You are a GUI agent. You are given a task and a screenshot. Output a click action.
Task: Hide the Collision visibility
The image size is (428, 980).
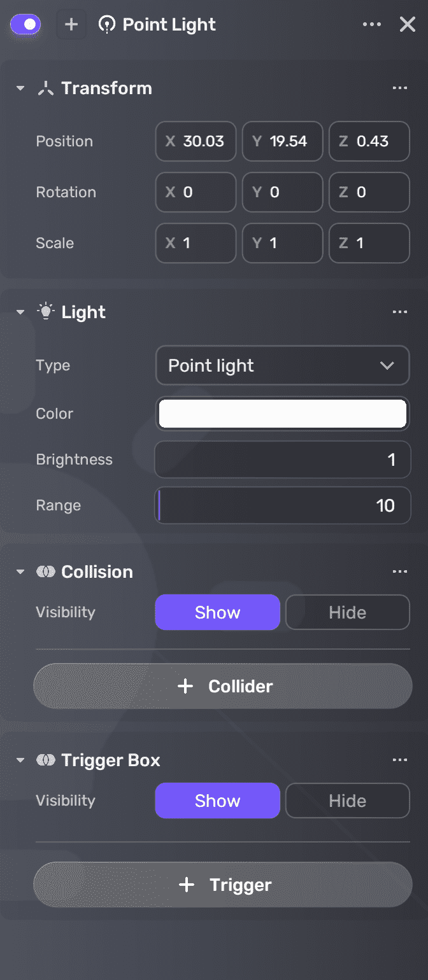coord(347,612)
